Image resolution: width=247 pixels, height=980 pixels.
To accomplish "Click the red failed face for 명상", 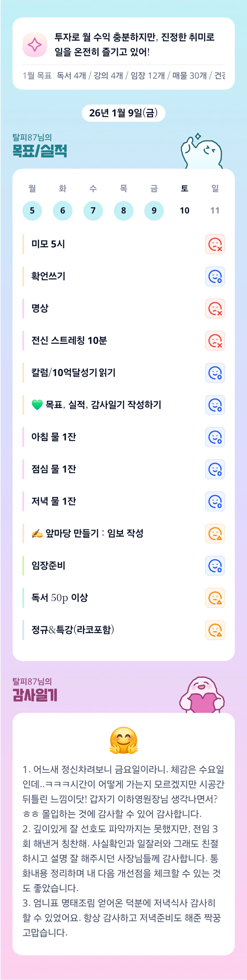I will click(215, 309).
